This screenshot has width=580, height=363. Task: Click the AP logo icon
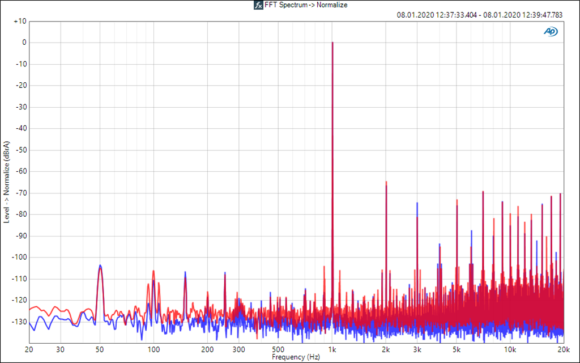[x=551, y=32]
